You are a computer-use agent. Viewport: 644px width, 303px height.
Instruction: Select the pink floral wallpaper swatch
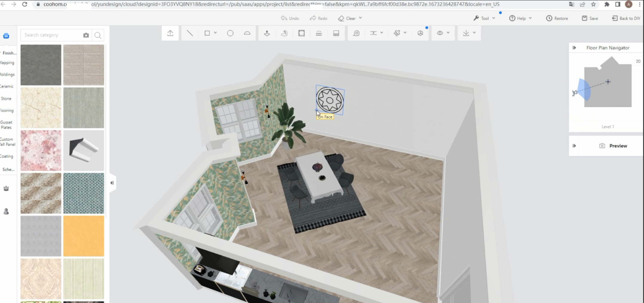(x=41, y=150)
